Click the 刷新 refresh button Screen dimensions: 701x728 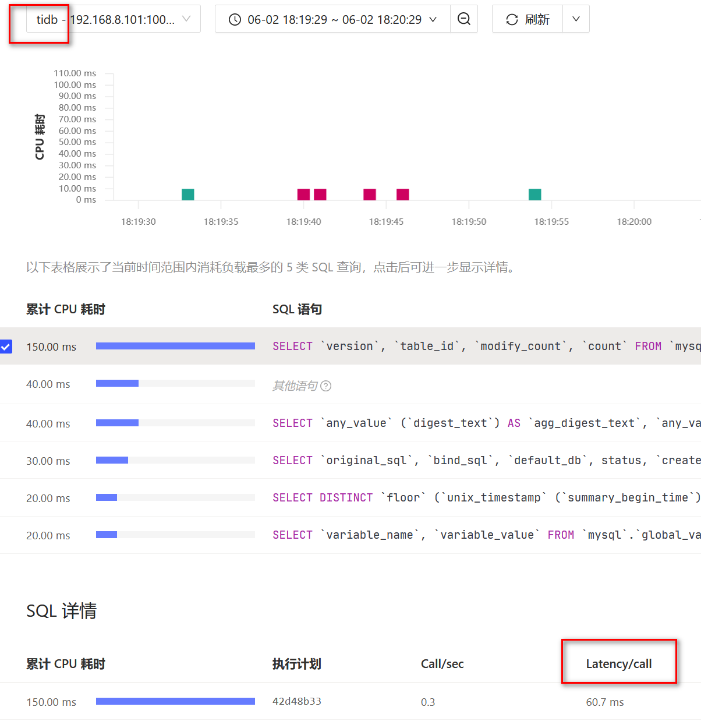click(x=528, y=20)
